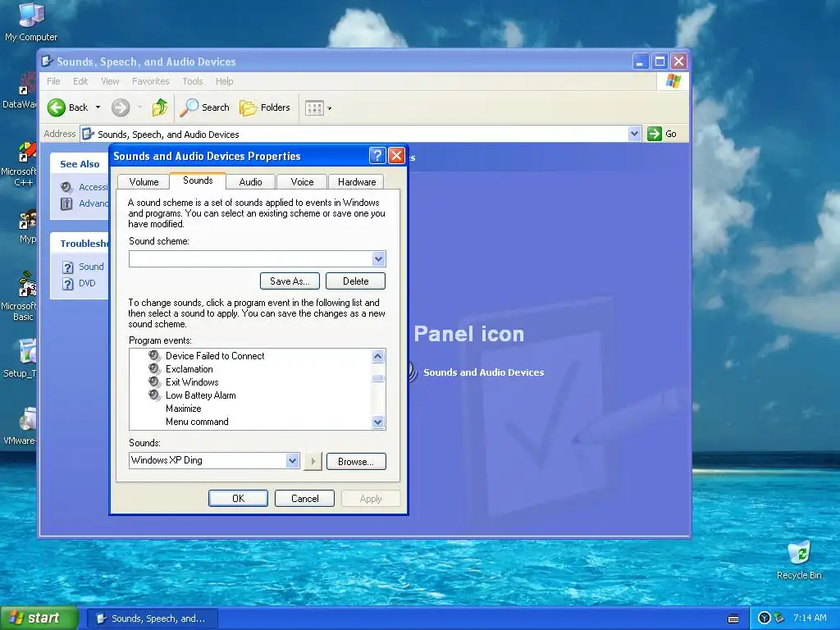Open the Help menu
This screenshot has height=630, width=840.
point(225,81)
